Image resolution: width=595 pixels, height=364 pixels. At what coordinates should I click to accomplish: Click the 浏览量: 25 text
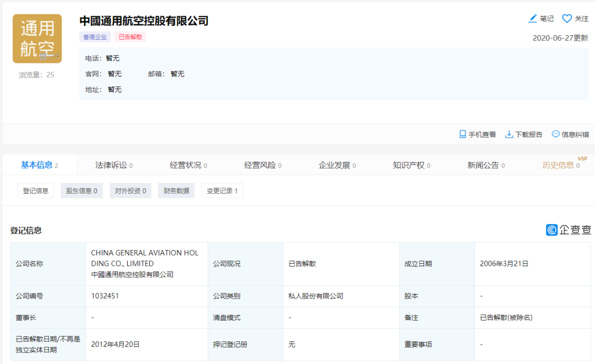click(x=37, y=75)
